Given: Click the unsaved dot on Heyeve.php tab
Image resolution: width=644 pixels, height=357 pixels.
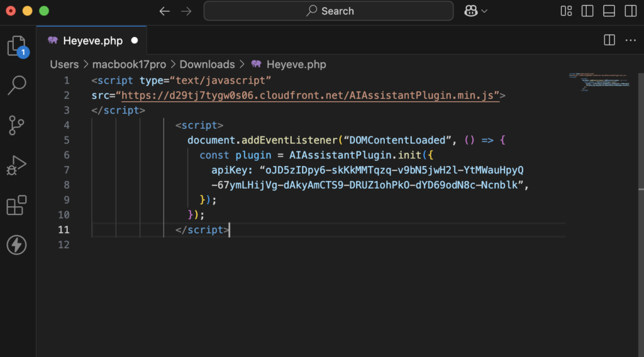Looking at the screenshot, I should (x=135, y=41).
